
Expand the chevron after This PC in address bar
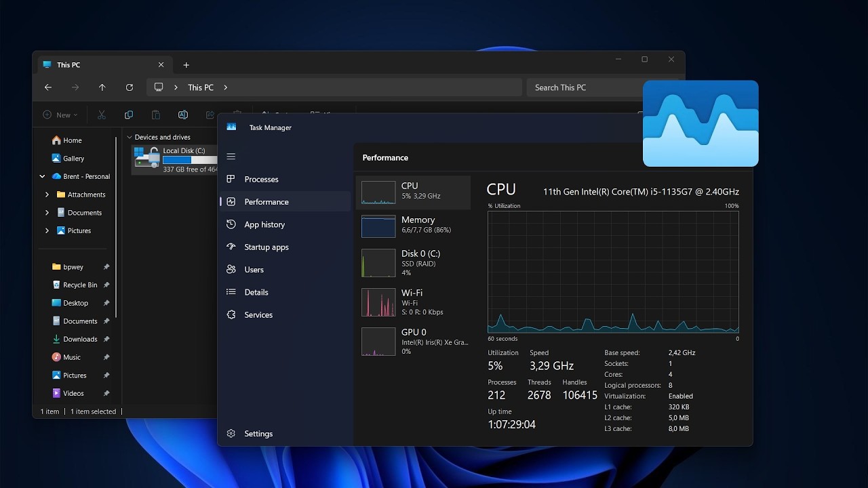tap(226, 87)
